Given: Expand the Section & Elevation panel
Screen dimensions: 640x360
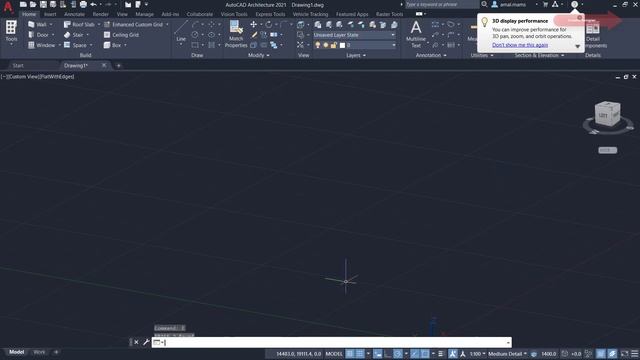Looking at the screenshot, I should coord(539,55).
